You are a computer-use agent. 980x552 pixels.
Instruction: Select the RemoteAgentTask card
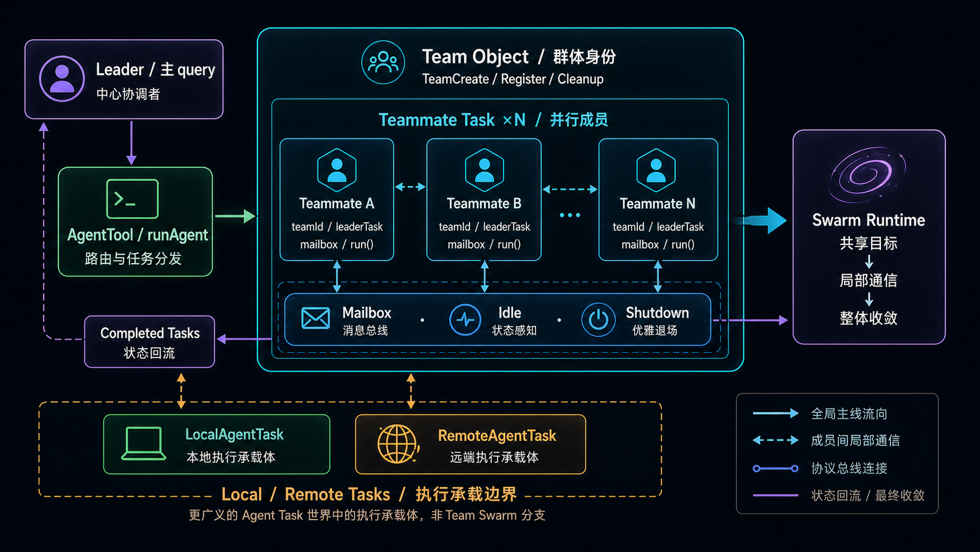(471, 444)
